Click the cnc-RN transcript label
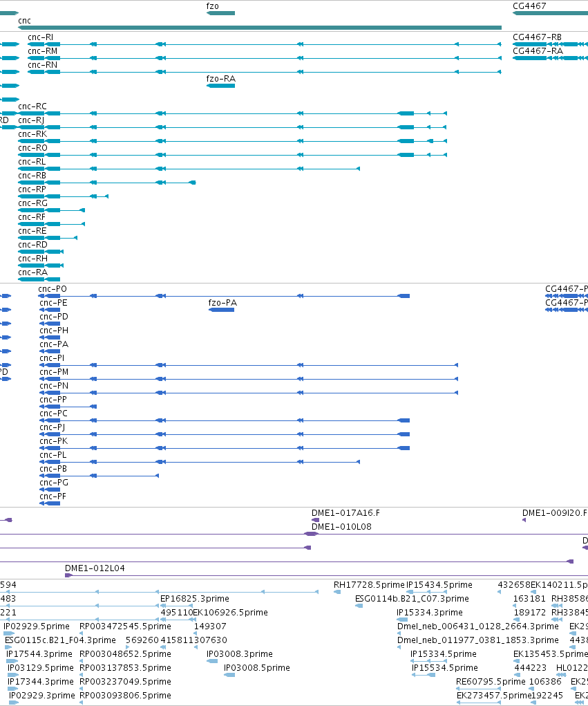Image resolution: width=588 pixels, height=706 pixels. pos(42,65)
